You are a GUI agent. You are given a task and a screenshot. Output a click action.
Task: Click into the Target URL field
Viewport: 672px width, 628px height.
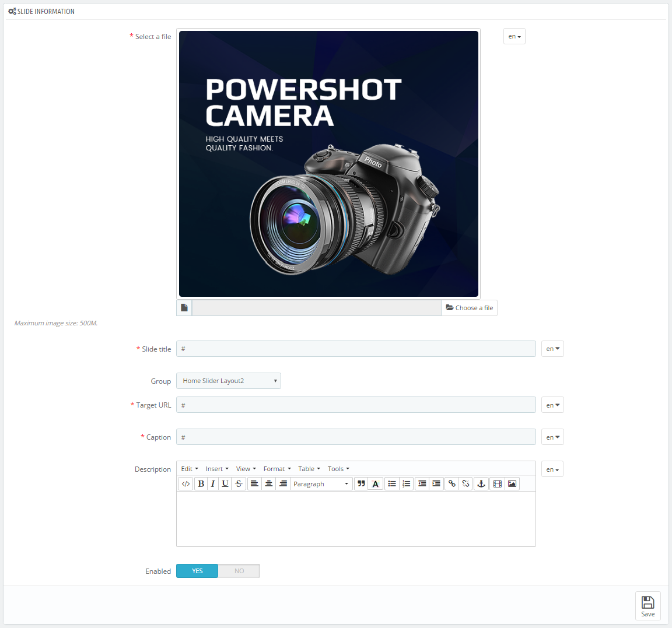(x=356, y=405)
